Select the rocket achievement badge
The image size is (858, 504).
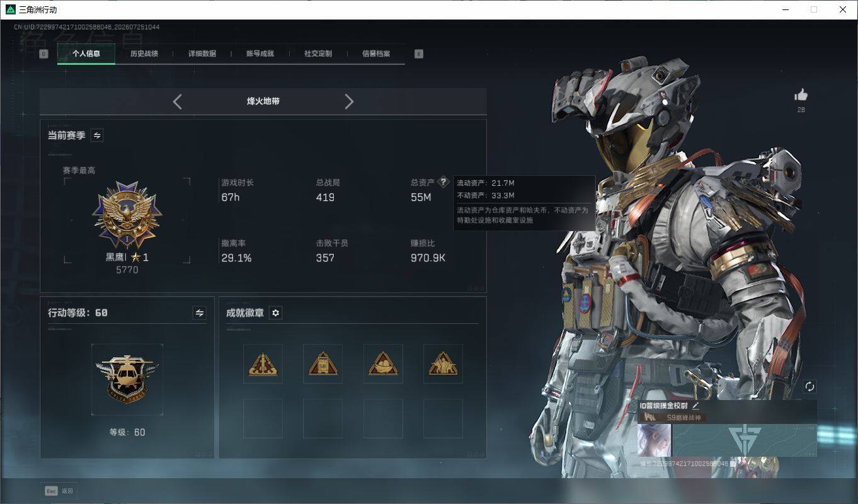(x=263, y=364)
